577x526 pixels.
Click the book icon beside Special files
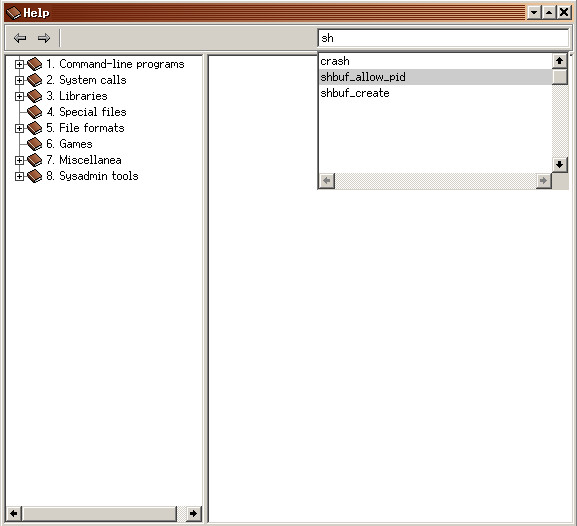tap(35, 112)
